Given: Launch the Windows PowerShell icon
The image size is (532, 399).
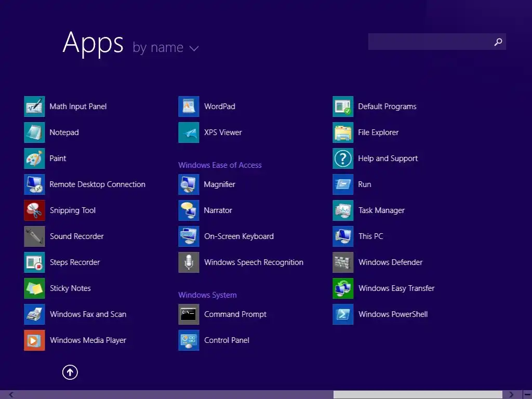Looking at the screenshot, I should pos(343,314).
